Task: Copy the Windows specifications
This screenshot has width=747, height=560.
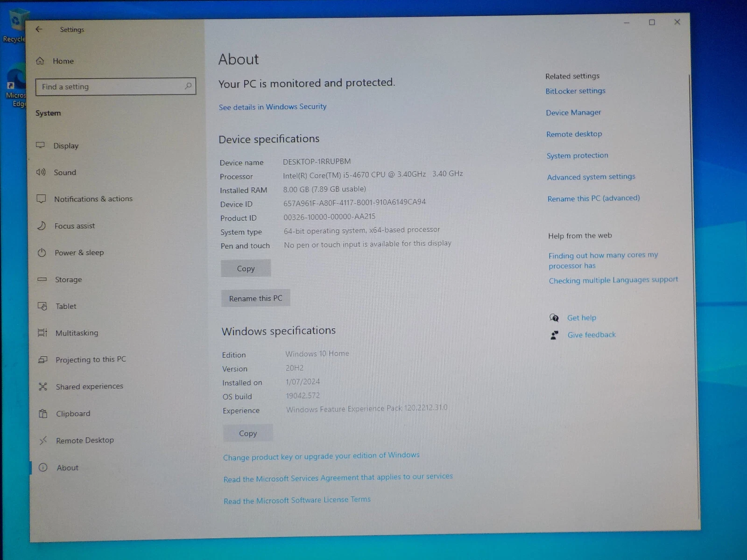Action: [x=248, y=433]
